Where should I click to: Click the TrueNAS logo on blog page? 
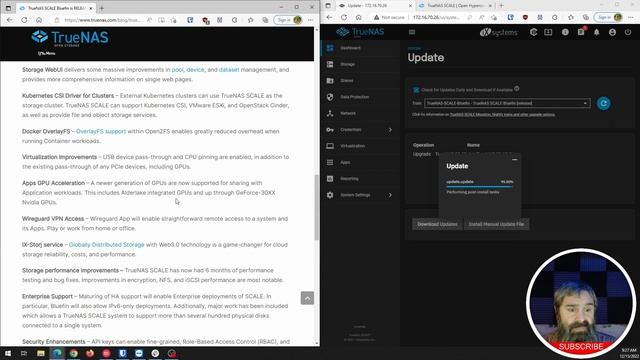pos(70,38)
